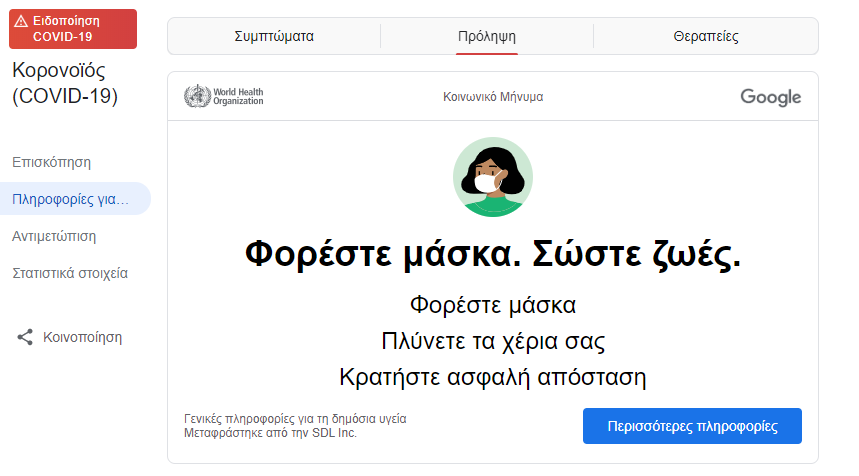859x476 pixels.
Task: Click the Περισσότερες πληροφορίες button
Action: 692,426
